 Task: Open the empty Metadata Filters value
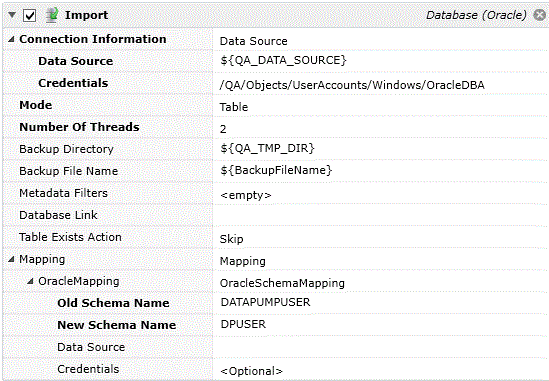coord(381,195)
